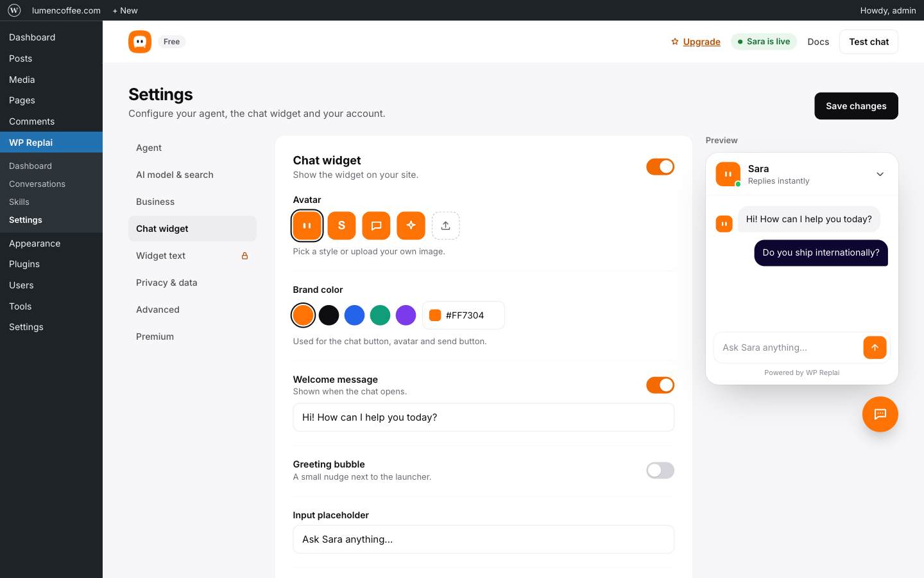Viewport: 924px width, 578px height.
Task: Choose the black brand color swatch
Action: tap(329, 315)
